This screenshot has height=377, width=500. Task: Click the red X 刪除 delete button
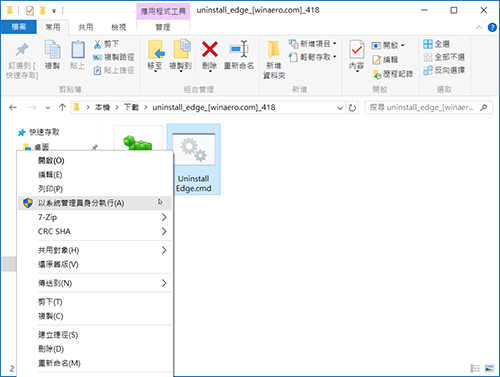[x=210, y=55]
